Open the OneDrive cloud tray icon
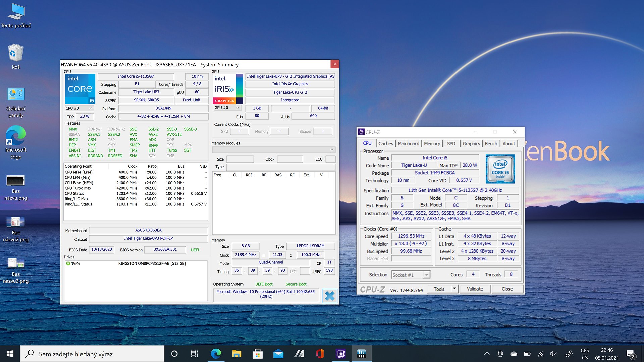The image size is (644, 362). (x=514, y=354)
